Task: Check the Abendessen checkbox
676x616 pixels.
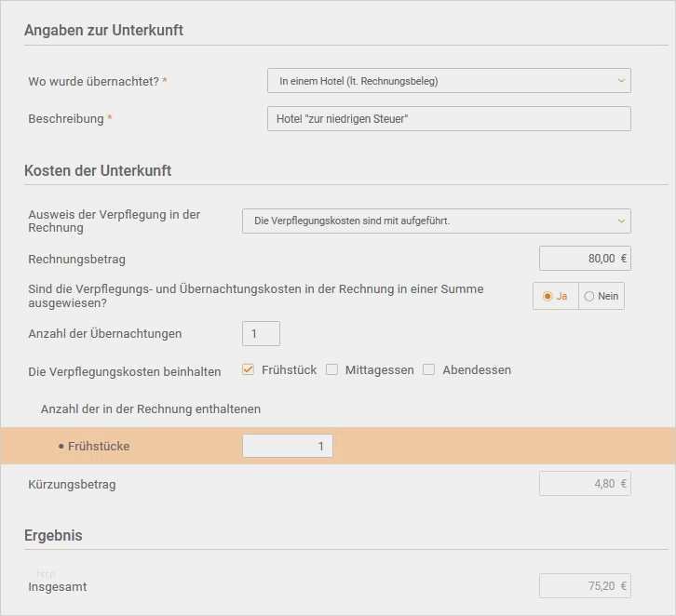Action: [x=429, y=369]
